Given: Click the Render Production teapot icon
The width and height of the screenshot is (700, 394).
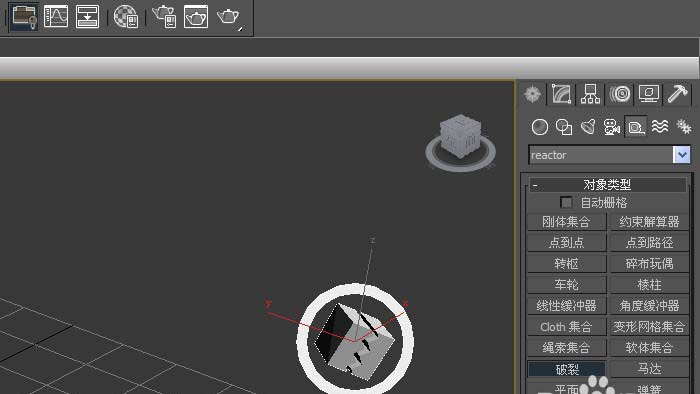Looking at the screenshot, I should [x=229, y=17].
